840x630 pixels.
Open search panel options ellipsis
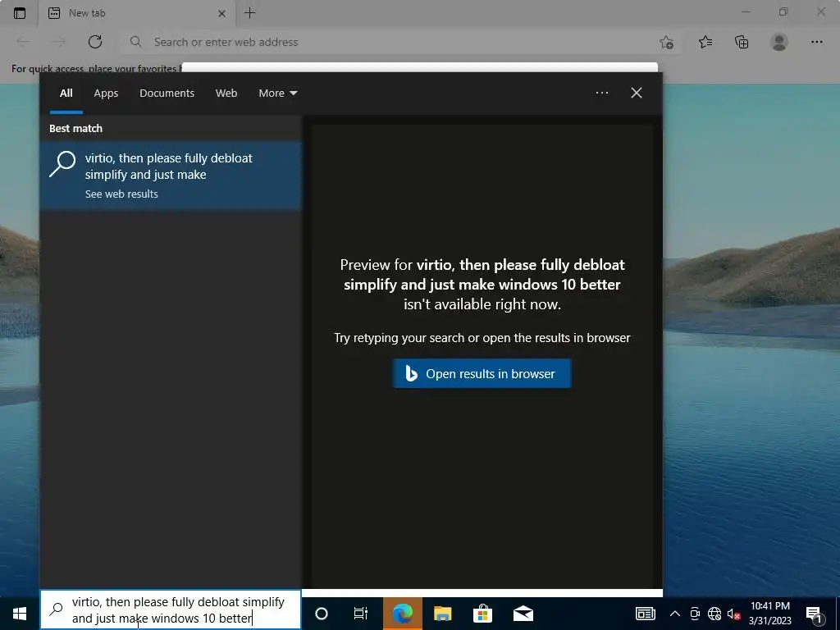click(602, 93)
